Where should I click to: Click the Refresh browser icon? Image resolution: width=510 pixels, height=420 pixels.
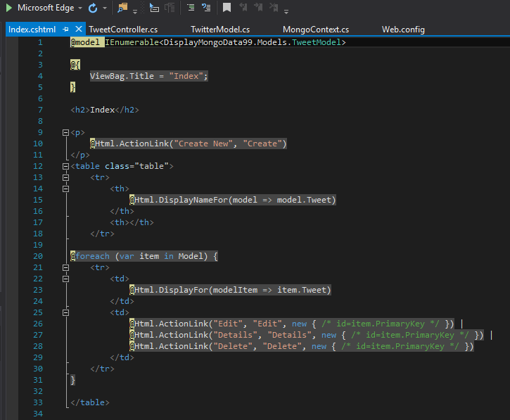93,8
